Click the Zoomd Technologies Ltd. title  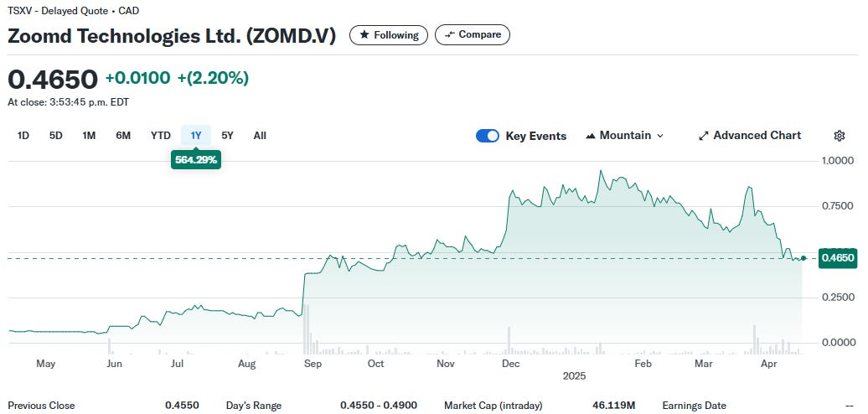point(172,36)
